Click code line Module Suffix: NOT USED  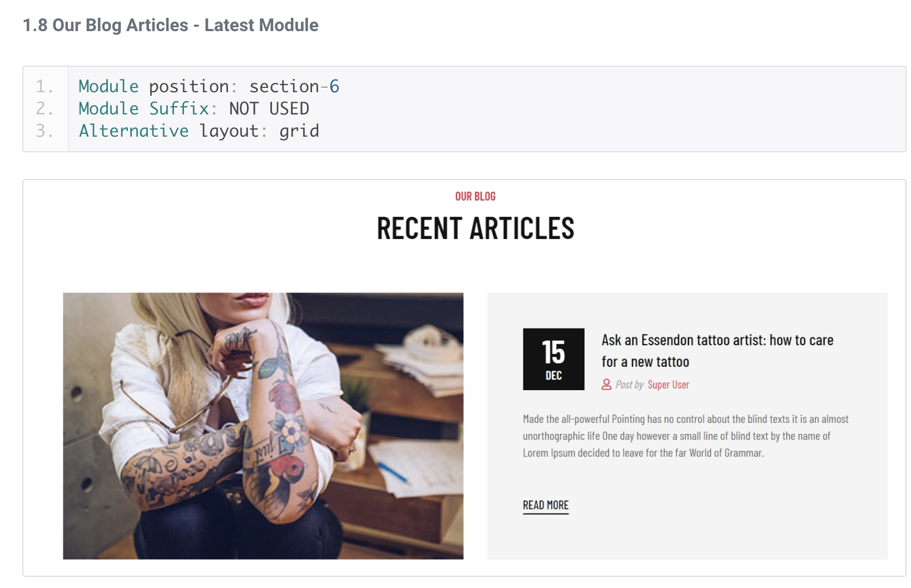pyautogui.click(x=194, y=108)
